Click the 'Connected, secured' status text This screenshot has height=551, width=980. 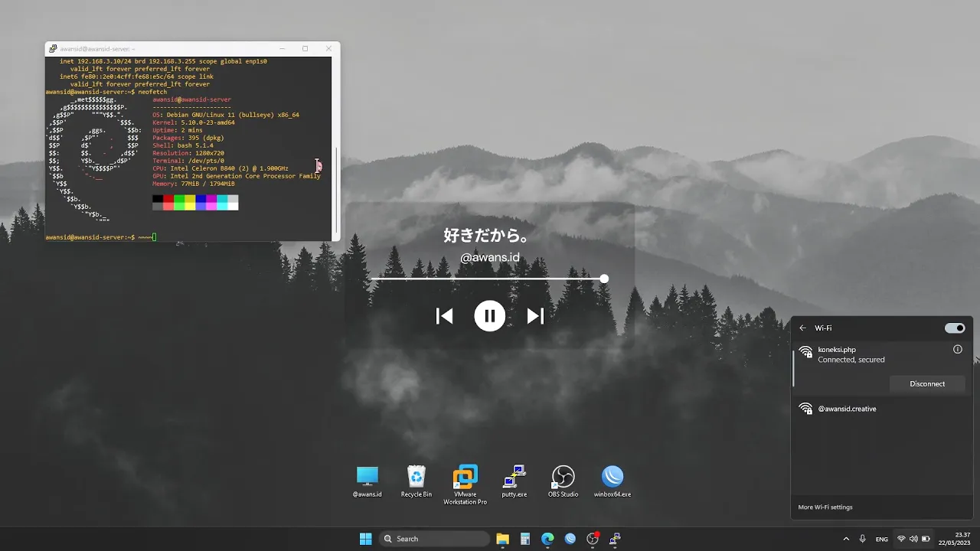851,360
